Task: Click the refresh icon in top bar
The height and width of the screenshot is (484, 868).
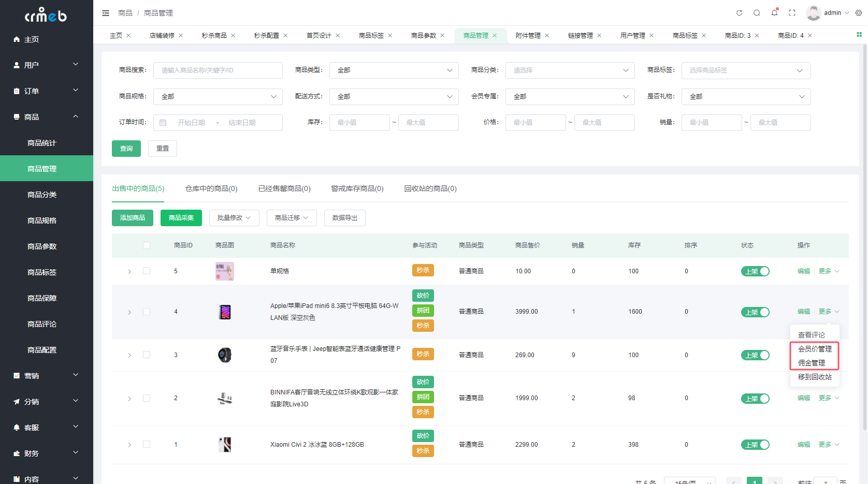Action: 739,13
